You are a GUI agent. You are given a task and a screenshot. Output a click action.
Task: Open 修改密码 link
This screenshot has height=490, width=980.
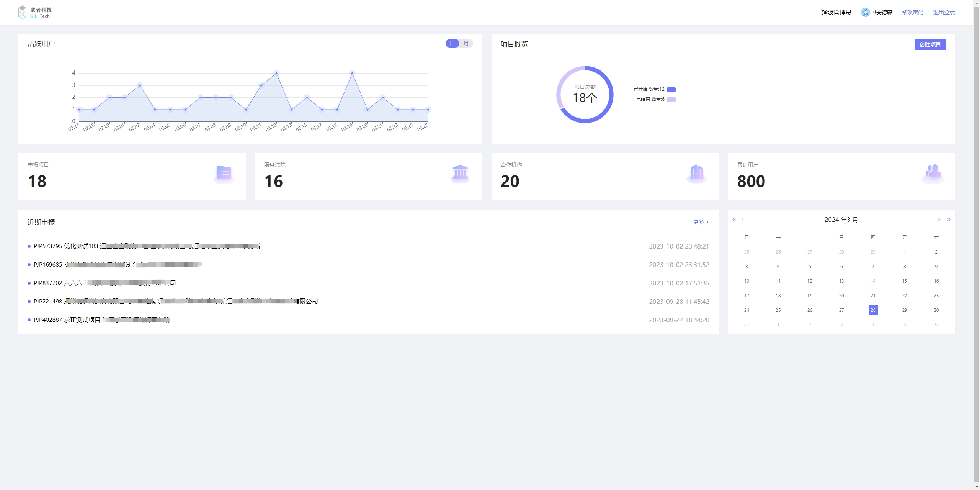click(x=912, y=12)
